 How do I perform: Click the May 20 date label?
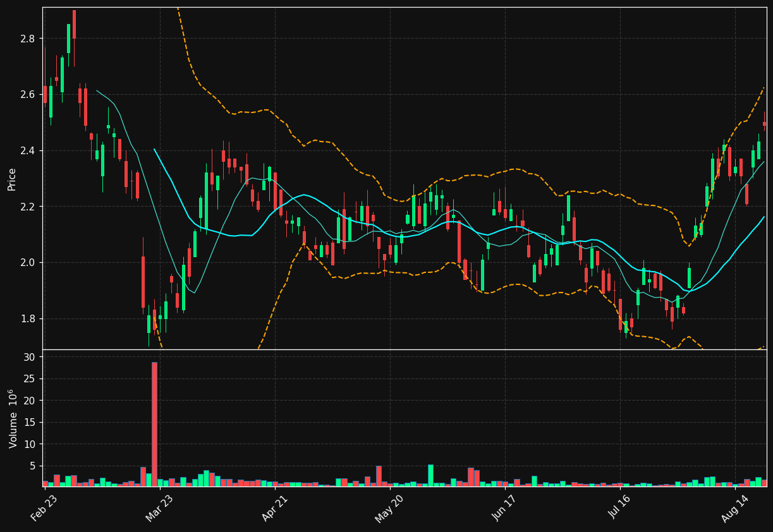point(389,509)
